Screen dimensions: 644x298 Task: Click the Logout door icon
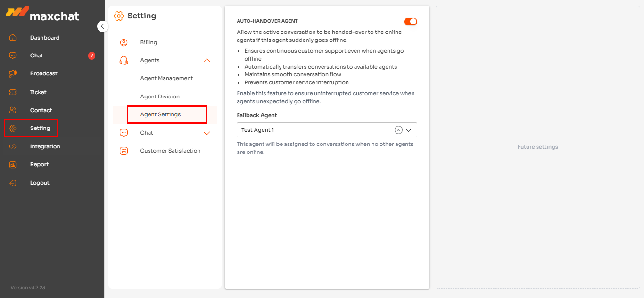13,183
